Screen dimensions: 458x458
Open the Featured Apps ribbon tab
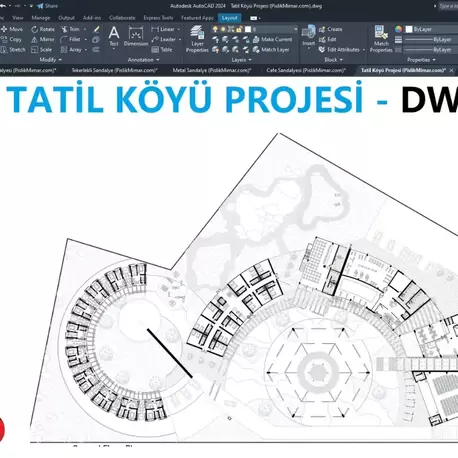(x=197, y=18)
